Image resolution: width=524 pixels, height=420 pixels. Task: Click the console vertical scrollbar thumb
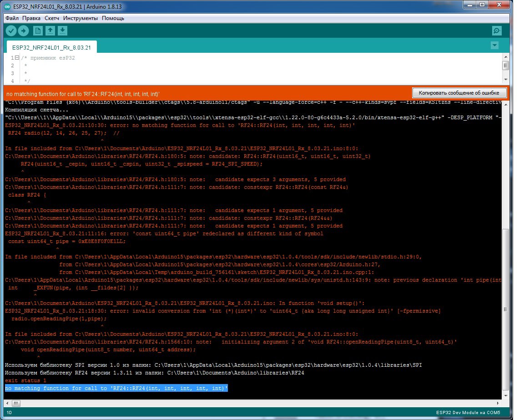[506, 309]
